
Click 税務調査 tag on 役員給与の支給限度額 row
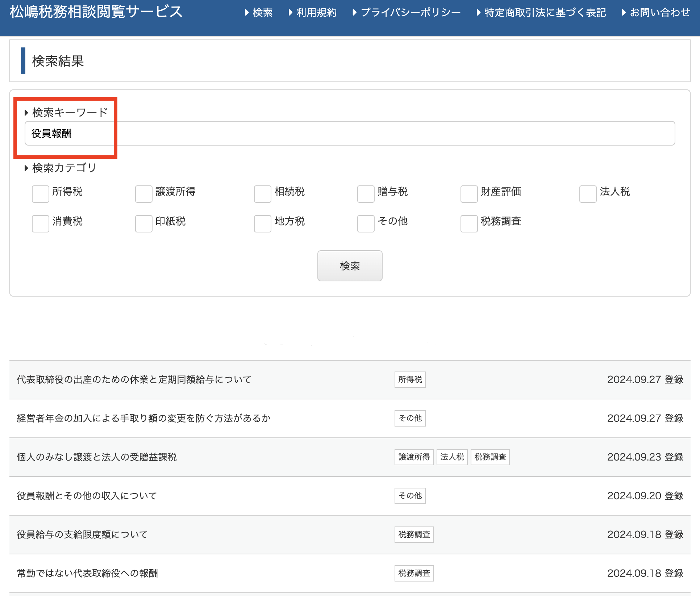point(414,534)
